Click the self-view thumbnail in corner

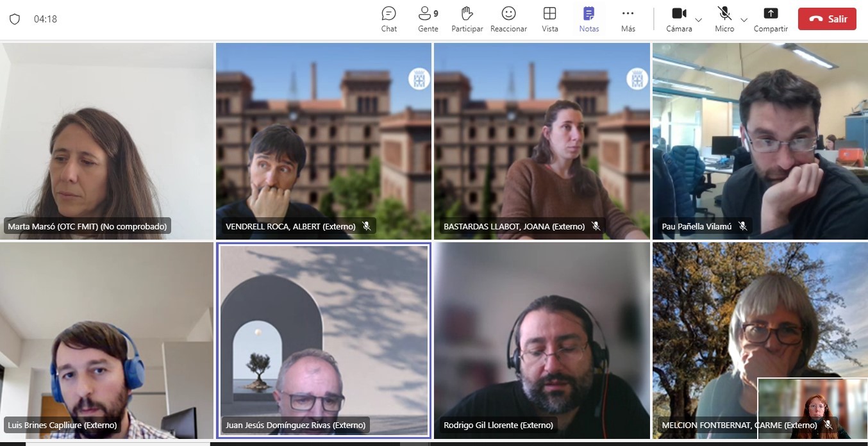point(812,408)
